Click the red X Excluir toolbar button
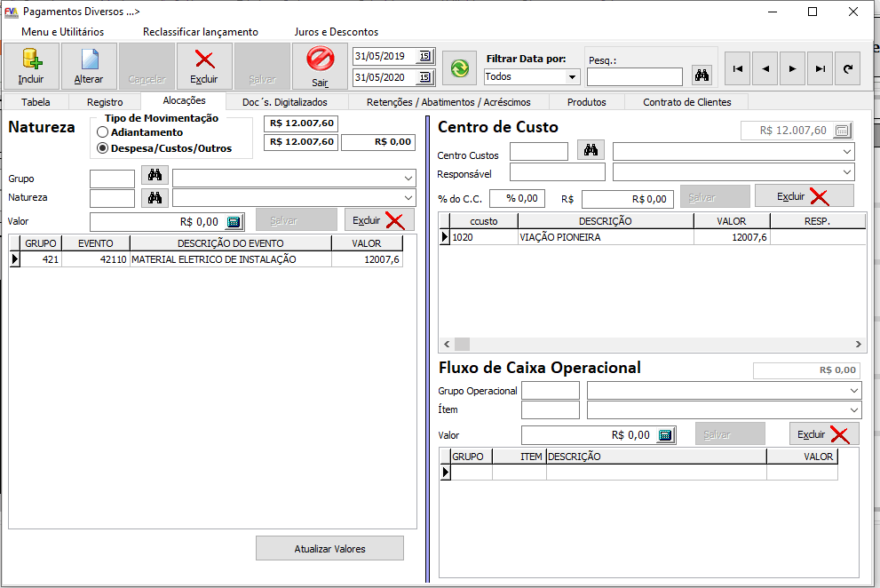The width and height of the screenshot is (880, 588). point(204,66)
